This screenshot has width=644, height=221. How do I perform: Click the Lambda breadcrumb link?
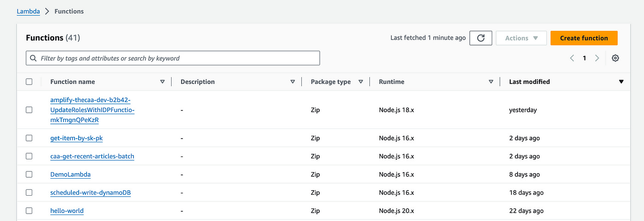(x=28, y=11)
